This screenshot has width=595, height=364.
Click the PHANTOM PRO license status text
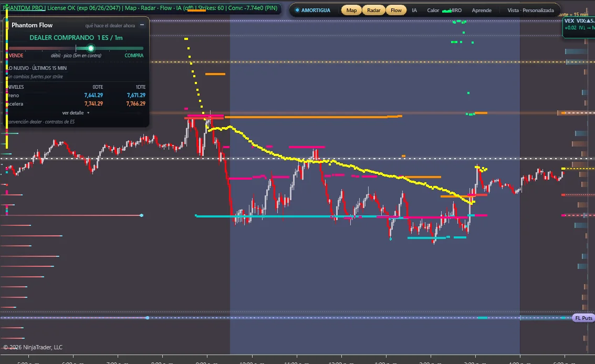[140, 7]
